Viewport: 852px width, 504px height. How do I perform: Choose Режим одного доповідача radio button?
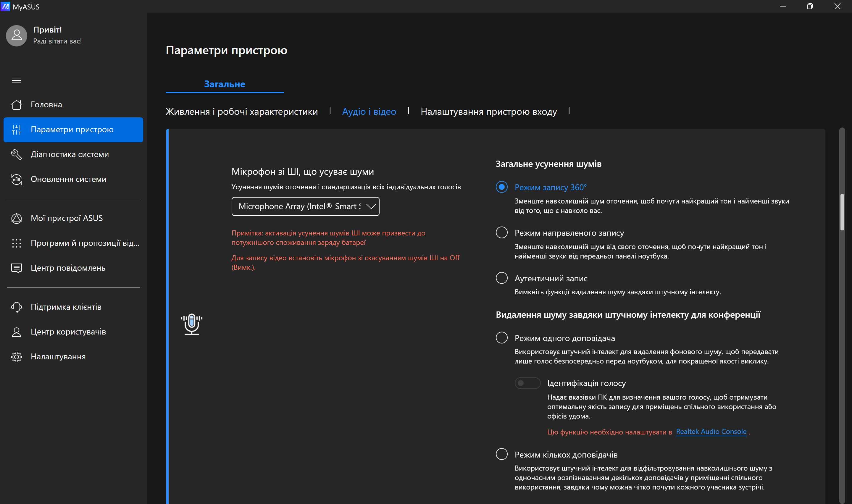[x=501, y=338]
